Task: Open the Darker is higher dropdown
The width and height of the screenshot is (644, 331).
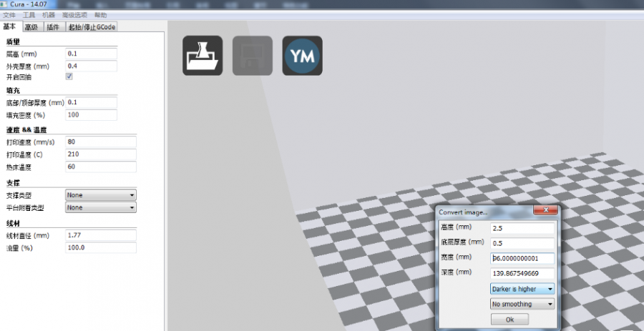Action: point(522,289)
